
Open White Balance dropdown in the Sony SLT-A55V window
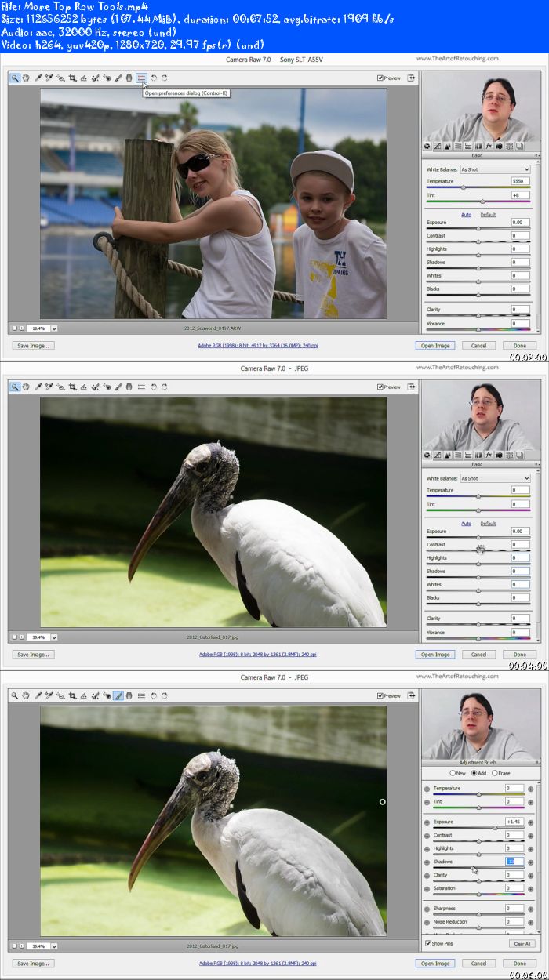[495, 169]
